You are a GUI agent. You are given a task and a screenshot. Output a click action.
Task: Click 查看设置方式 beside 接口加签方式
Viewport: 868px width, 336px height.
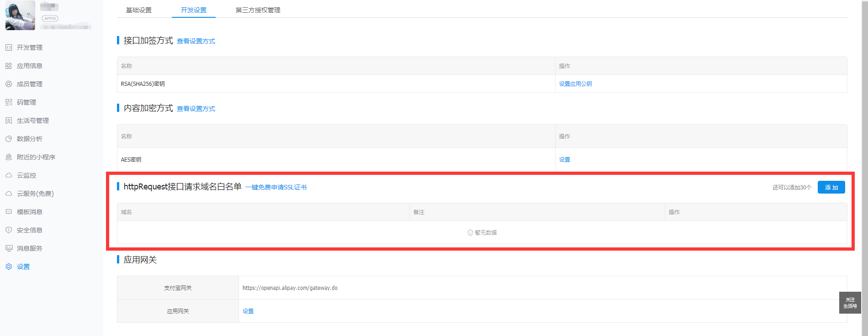click(196, 41)
